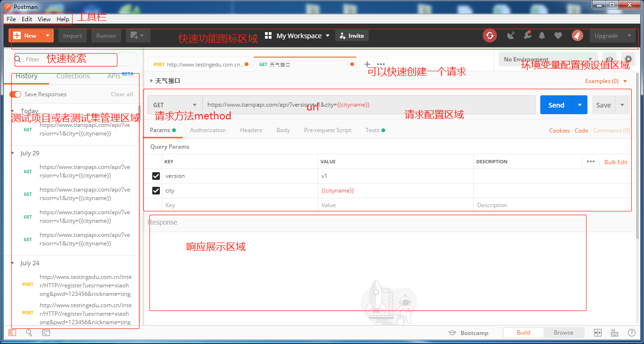Click the heart icon in header
This screenshot has height=344, width=644.
pos(558,35)
